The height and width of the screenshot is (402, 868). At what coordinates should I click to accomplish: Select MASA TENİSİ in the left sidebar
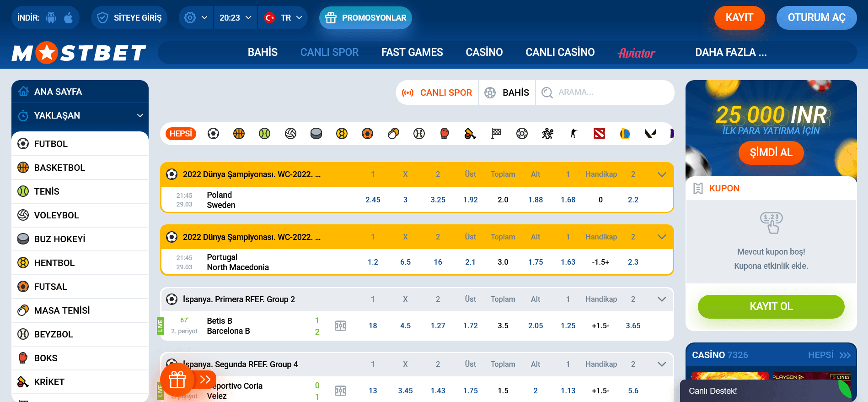click(x=80, y=310)
